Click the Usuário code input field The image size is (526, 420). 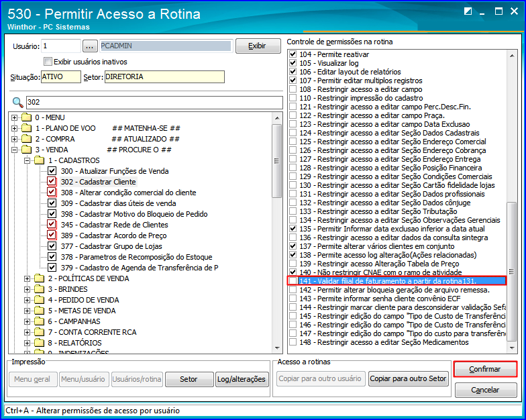[60, 46]
